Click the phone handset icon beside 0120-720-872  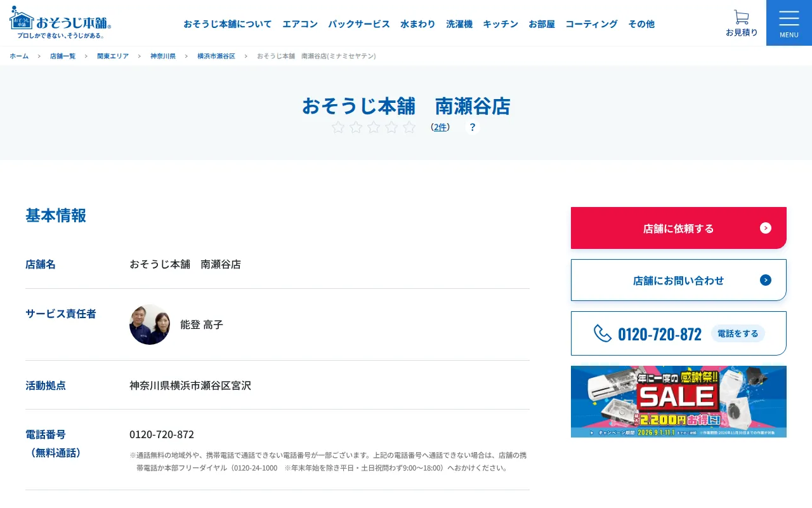point(603,333)
